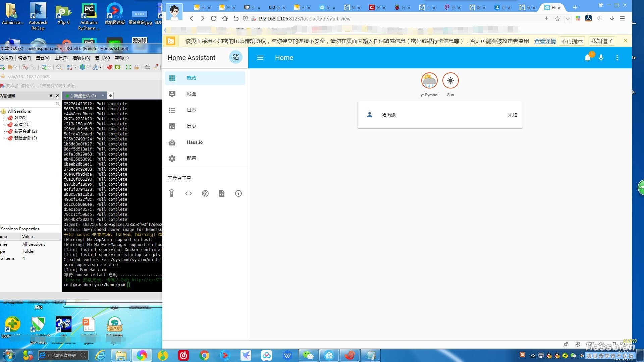Dismiss the insecure-connection warning bar
This screenshot has height=362, width=644.
[x=626, y=41]
